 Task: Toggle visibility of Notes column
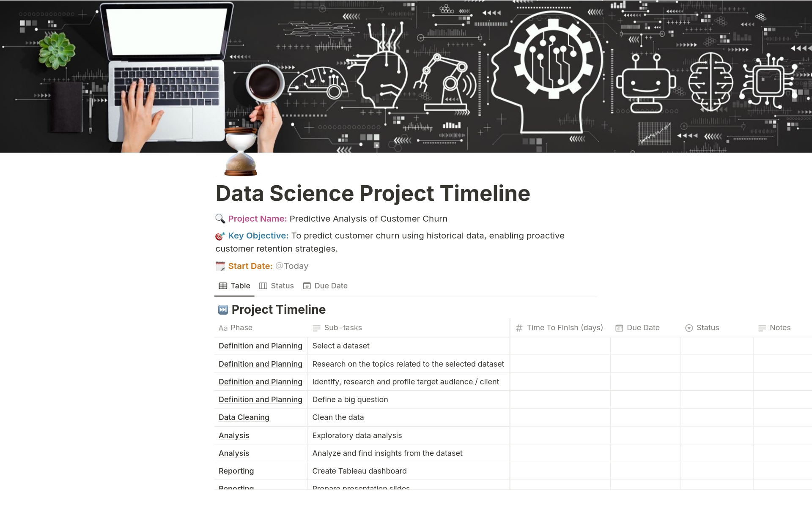780,327
